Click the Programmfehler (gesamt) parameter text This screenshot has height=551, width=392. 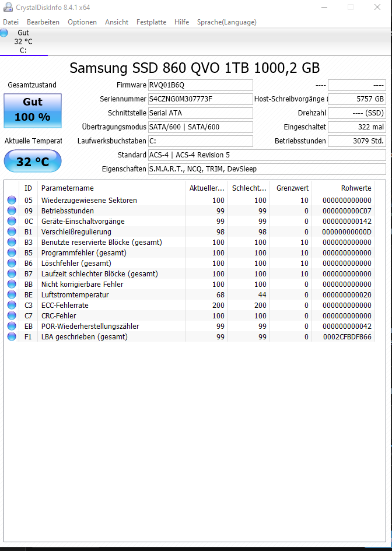(83, 252)
